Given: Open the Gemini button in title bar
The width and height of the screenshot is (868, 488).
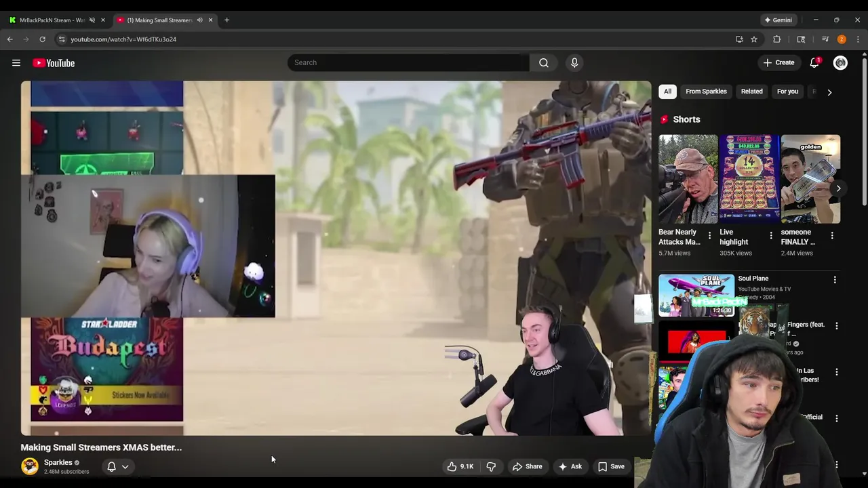Looking at the screenshot, I should coord(778,20).
